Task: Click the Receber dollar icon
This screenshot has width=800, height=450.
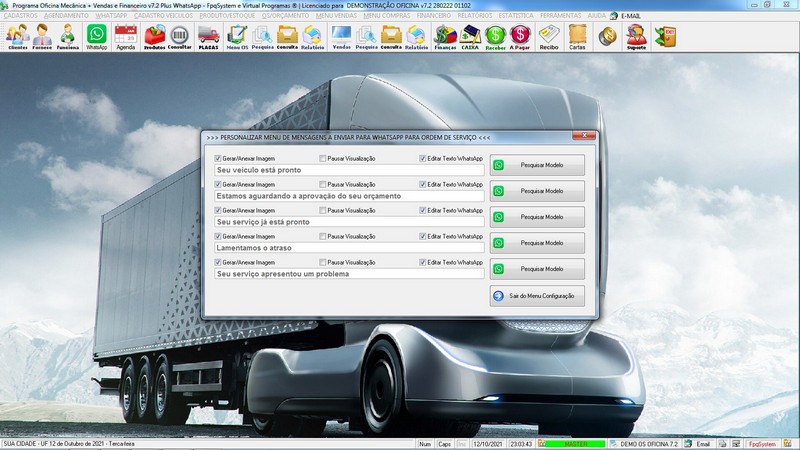Action: (496, 37)
